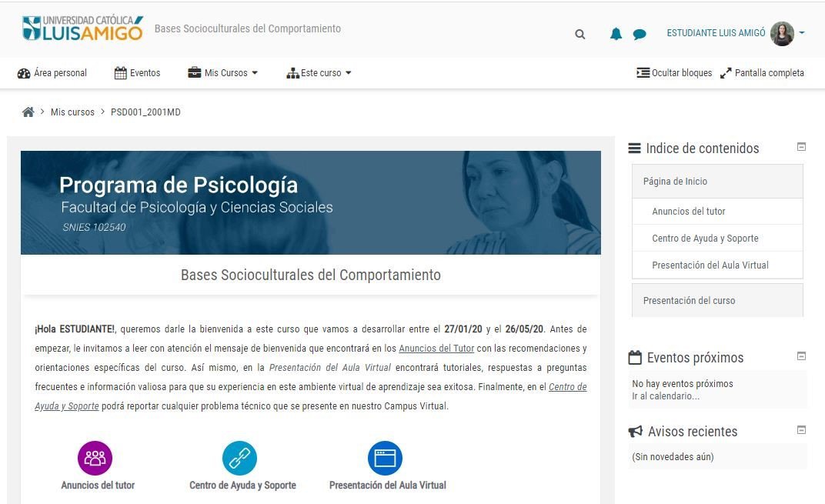
Task: Click the Ocultar bloques list icon
Action: [x=643, y=72]
